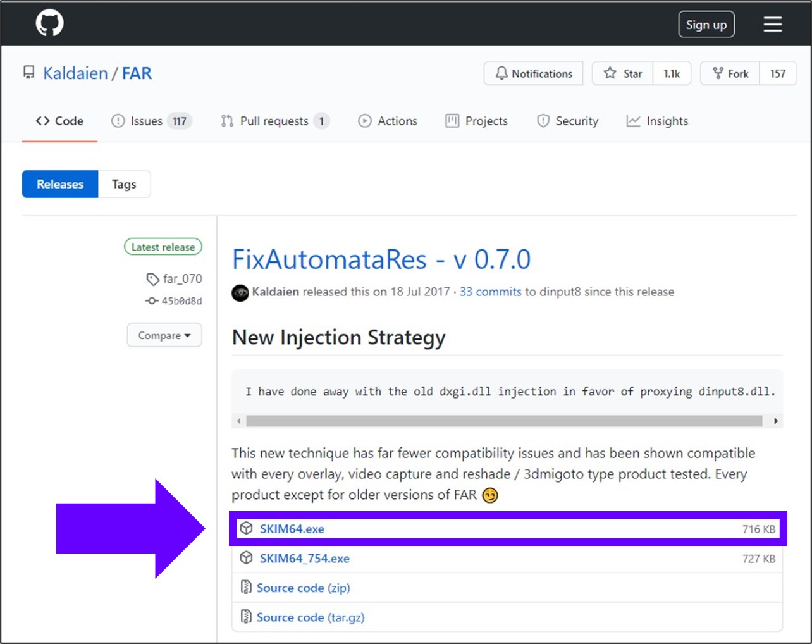
Task: Click the repository book icon
Action: tap(29, 73)
